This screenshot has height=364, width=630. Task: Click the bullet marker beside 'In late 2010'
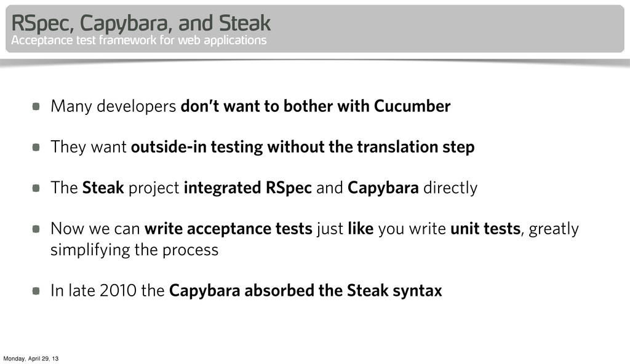click(36, 290)
